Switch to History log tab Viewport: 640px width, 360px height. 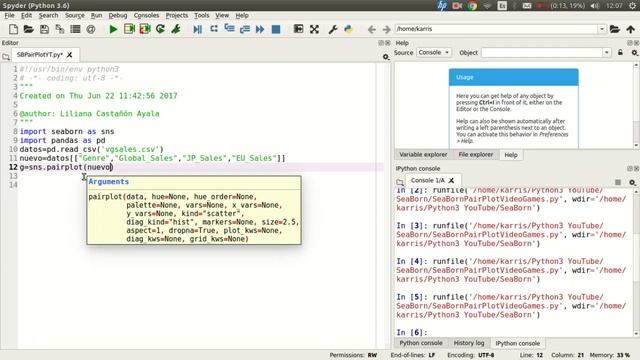click(x=469, y=343)
